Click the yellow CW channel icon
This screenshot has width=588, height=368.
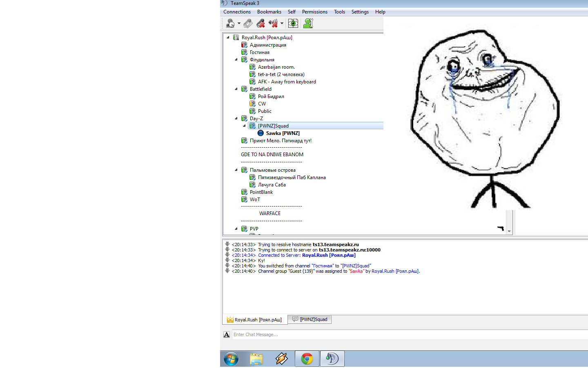[x=252, y=103]
